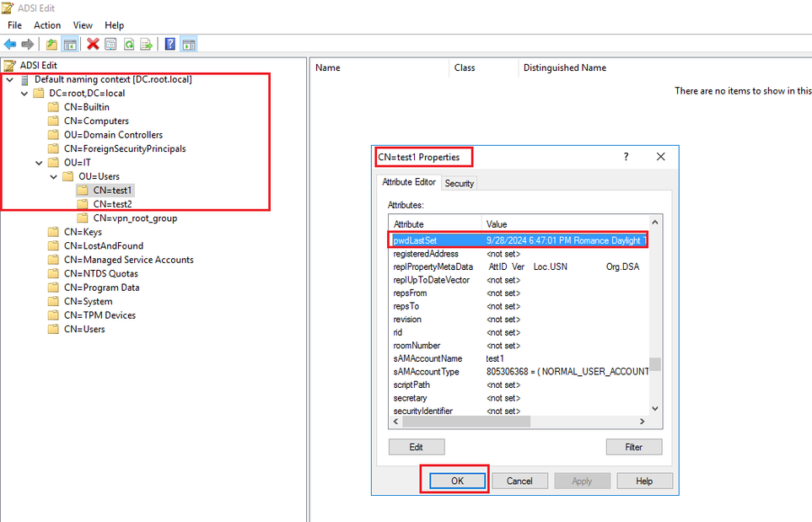The height and width of the screenshot is (522, 812).
Task: Confirm the dialog with OK
Action: coord(457,481)
